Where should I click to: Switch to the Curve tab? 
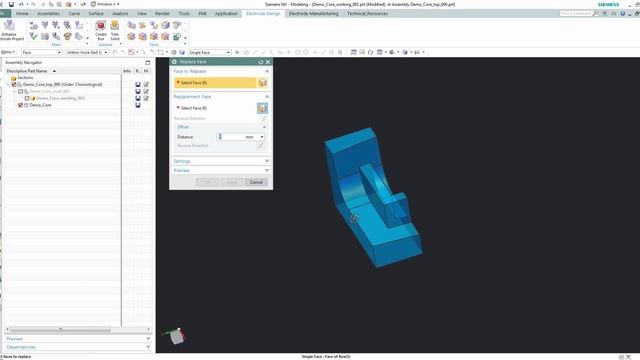click(74, 13)
